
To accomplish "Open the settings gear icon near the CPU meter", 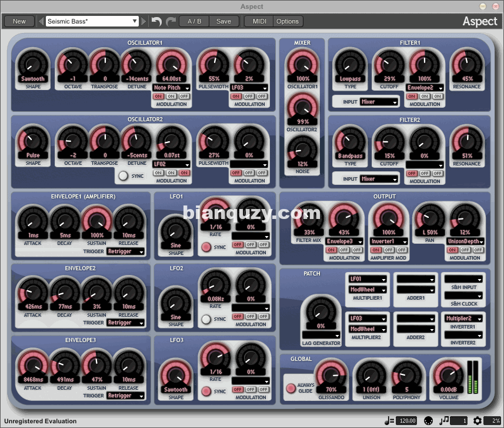I will click(x=478, y=421).
